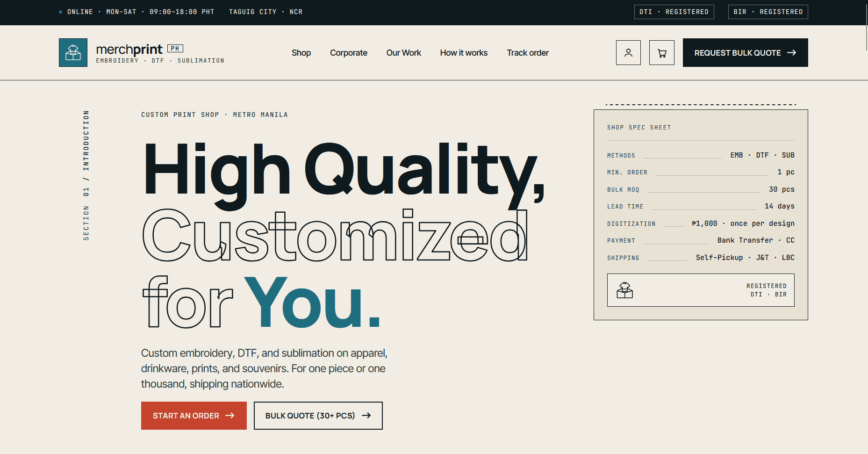Click 'TAGUIG CITY · NCR' text
This screenshot has width=868, height=454.
[x=265, y=12]
